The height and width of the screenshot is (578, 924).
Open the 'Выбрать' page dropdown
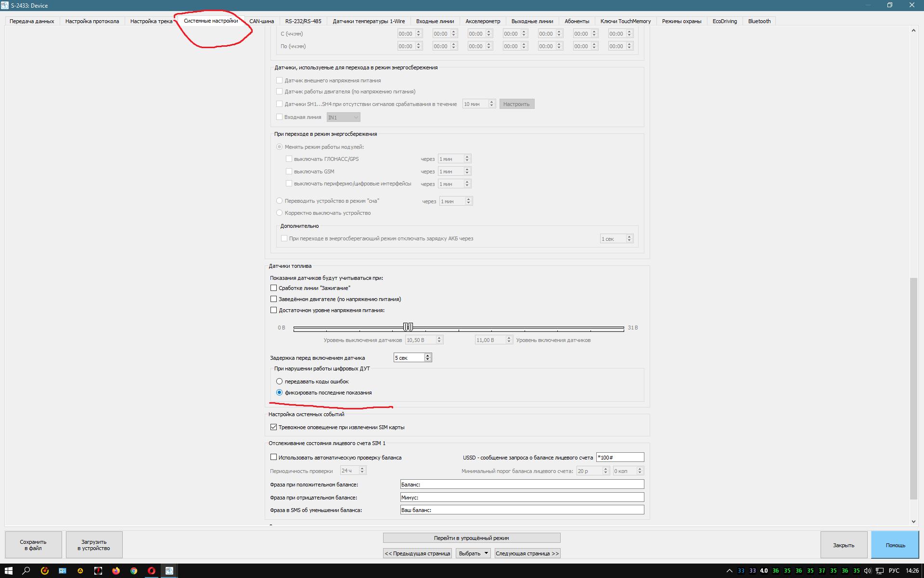[x=473, y=553]
